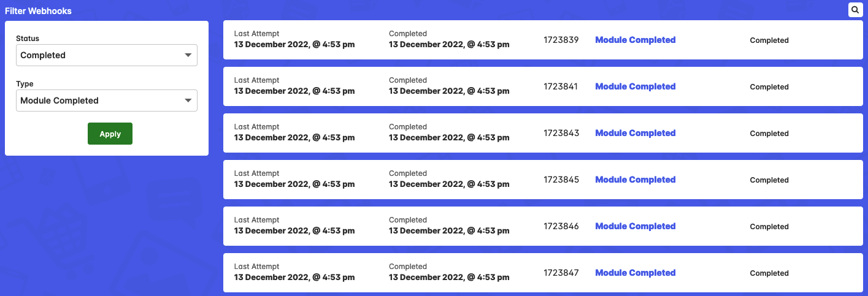Open Module Completed link for webhook 1723843
This screenshot has width=868, height=296.
[x=636, y=133]
